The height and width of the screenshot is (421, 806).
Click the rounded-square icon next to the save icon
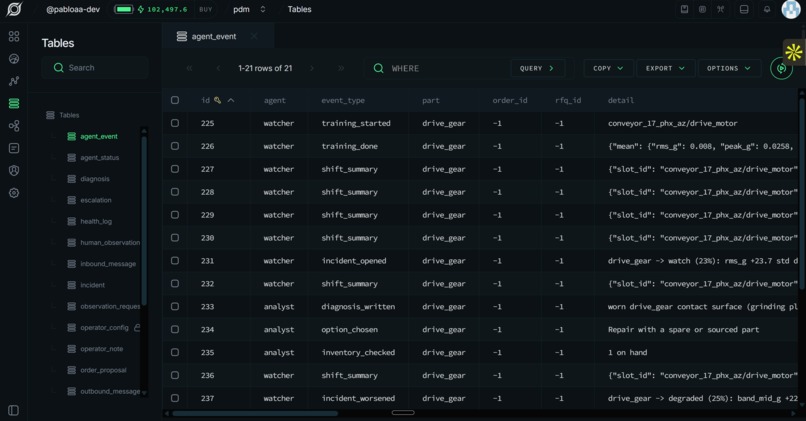pyautogui.click(x=702, y=9)
